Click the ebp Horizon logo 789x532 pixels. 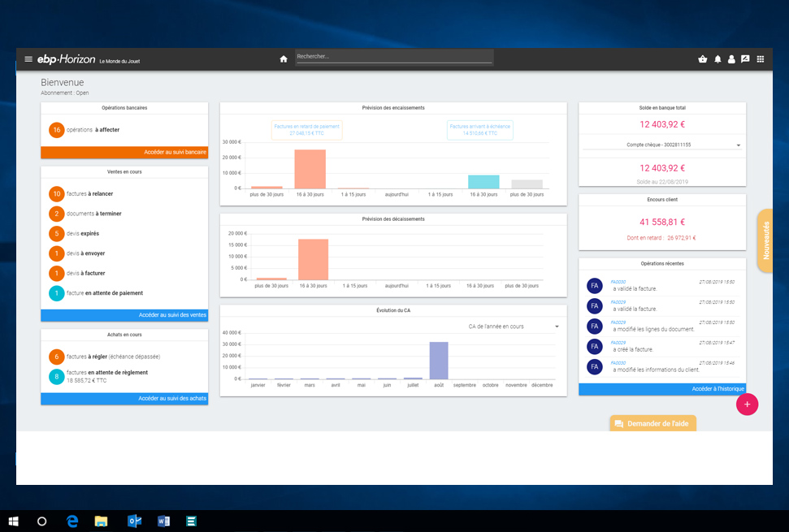tap(66, 58)
